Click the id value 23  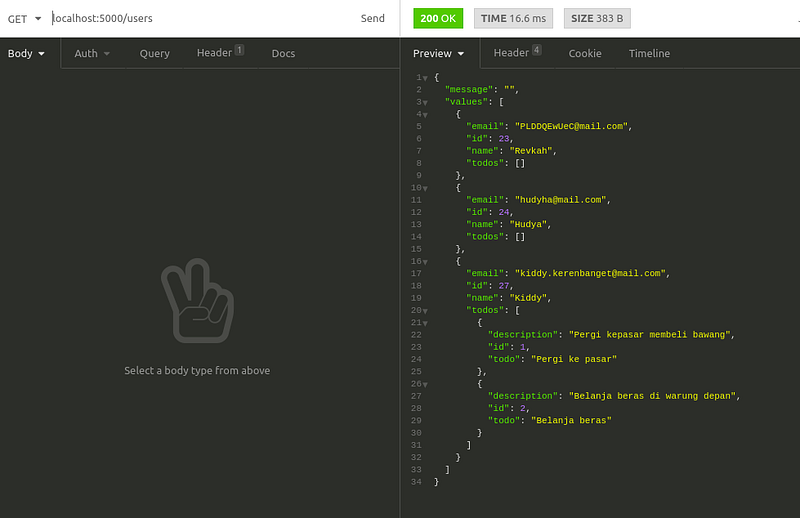(504, 139)
